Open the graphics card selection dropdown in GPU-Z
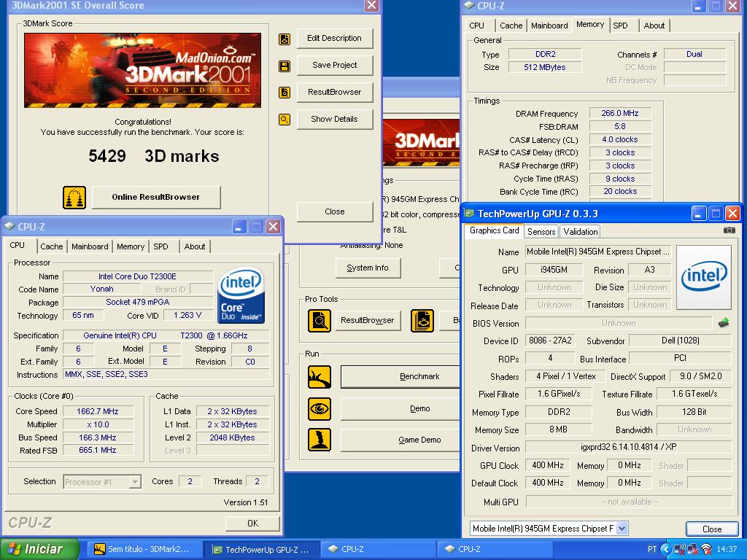 click(622, 528)
